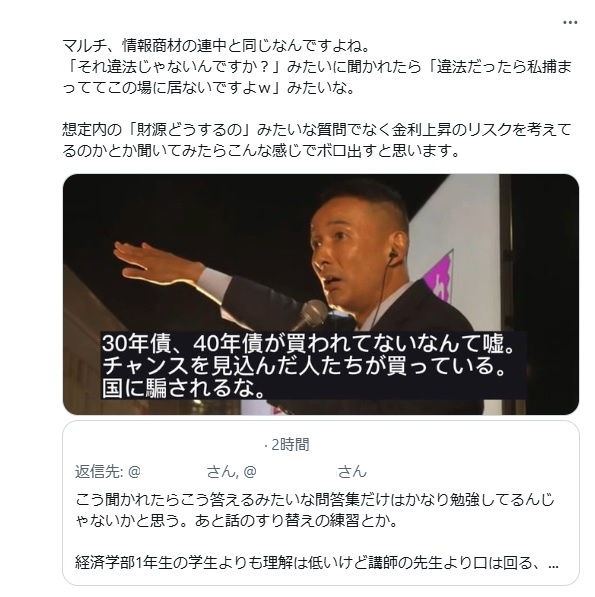This screenshot has width=595, height=597.
Task: Click the line 「それ違法じゃないんですか？」 in post
Action: tap(172, 67)
